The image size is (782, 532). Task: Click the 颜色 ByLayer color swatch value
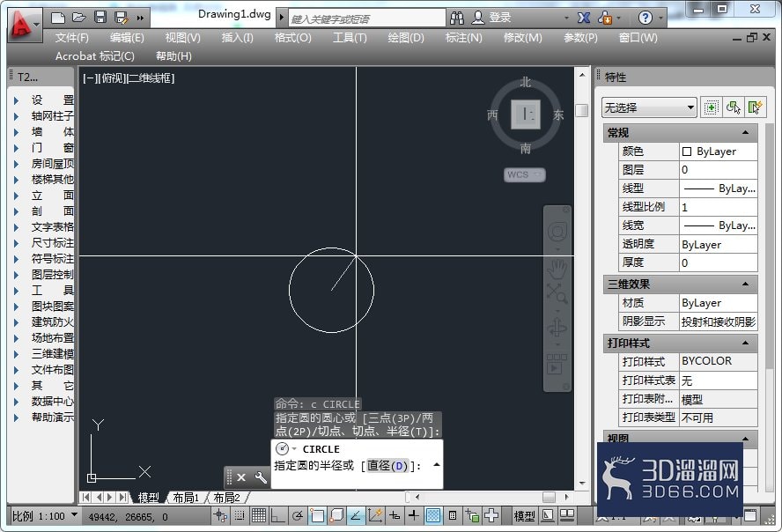719,151
